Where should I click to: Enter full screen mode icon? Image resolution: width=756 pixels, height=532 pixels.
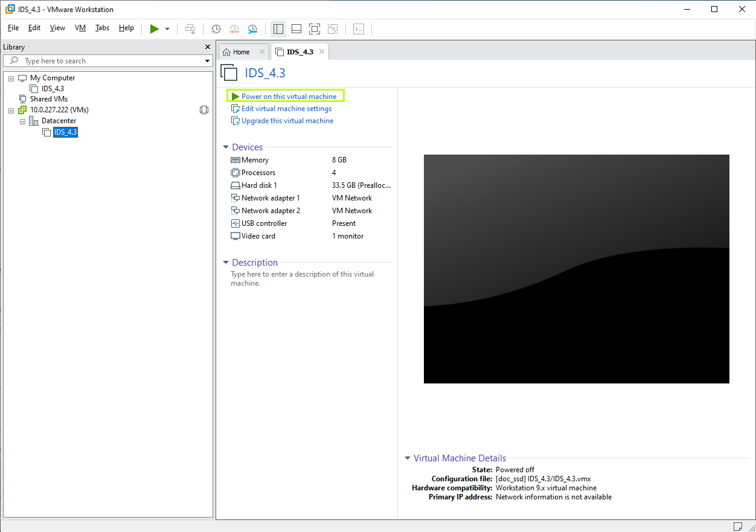point(315,28)
